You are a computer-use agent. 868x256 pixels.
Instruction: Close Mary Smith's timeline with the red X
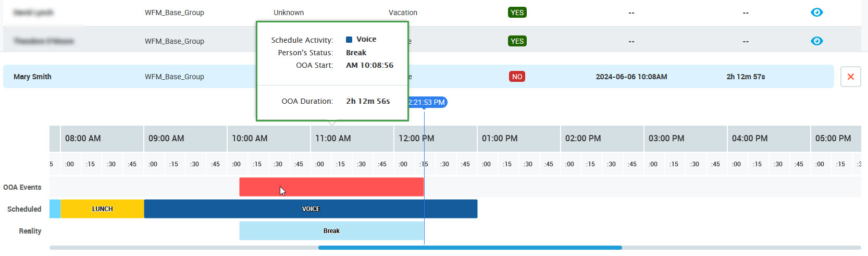point(850,77)
